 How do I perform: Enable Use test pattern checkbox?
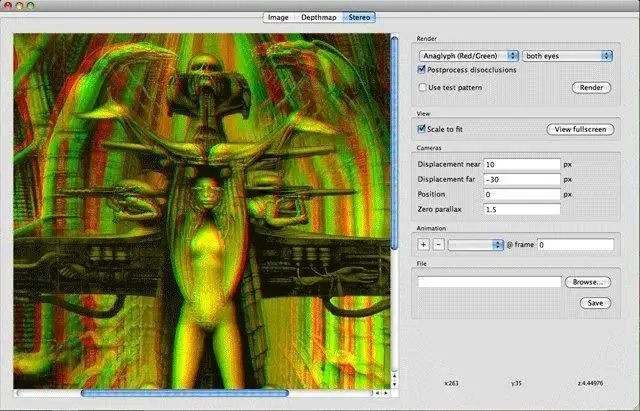pos(422,87)
